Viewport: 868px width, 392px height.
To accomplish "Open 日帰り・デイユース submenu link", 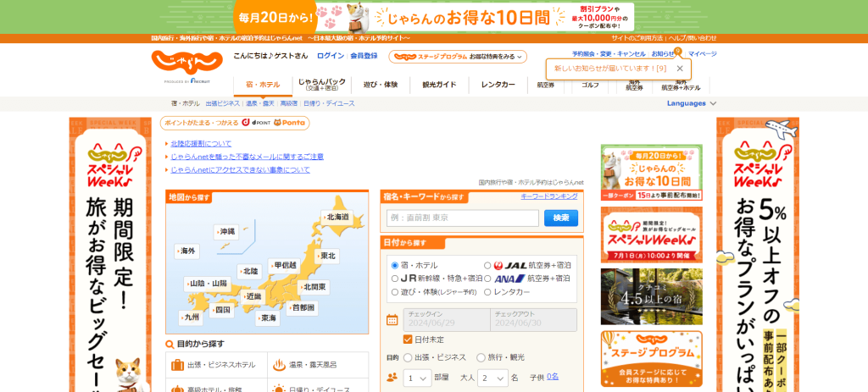I will click(x=329, y=103).
